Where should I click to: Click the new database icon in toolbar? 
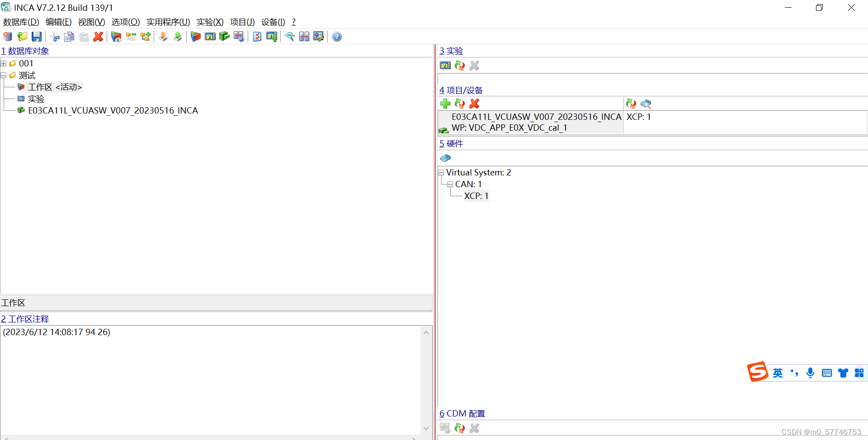8,37
